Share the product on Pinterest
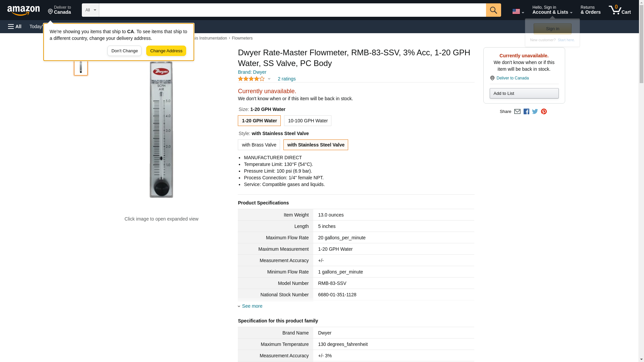 click(x=544, y=112)
